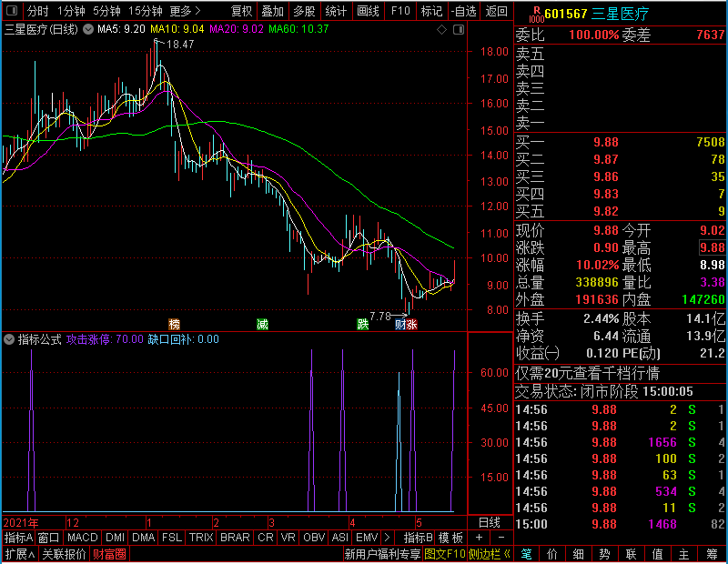Click the stock code 601567

(x=566, y=14)
